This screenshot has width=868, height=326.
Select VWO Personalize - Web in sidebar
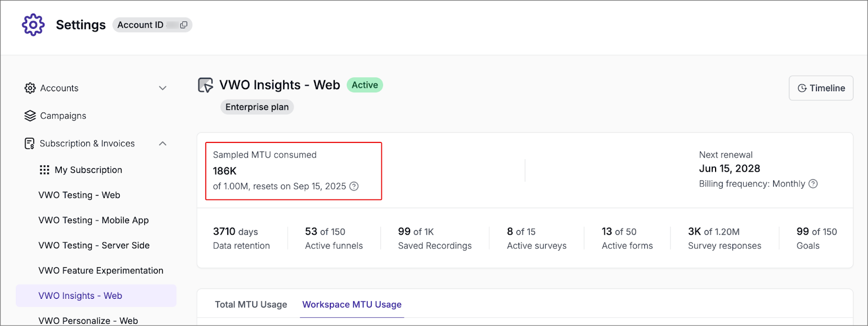[88, 320]
